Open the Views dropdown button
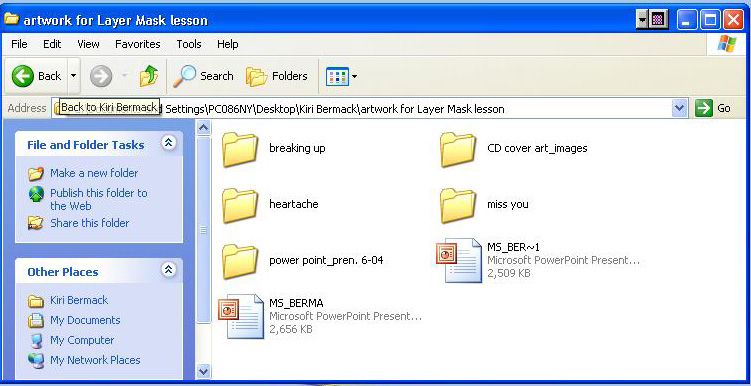751x386 pixels. [x=341, y=76]
